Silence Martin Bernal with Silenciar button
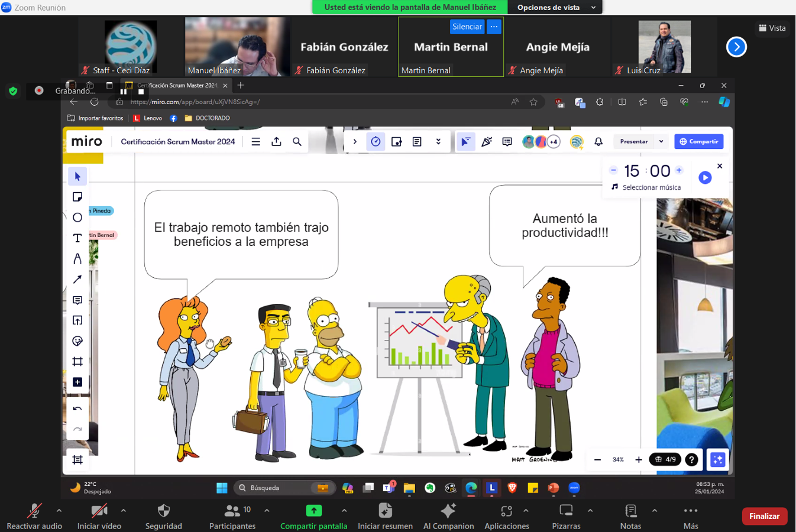 click(467, 27)
